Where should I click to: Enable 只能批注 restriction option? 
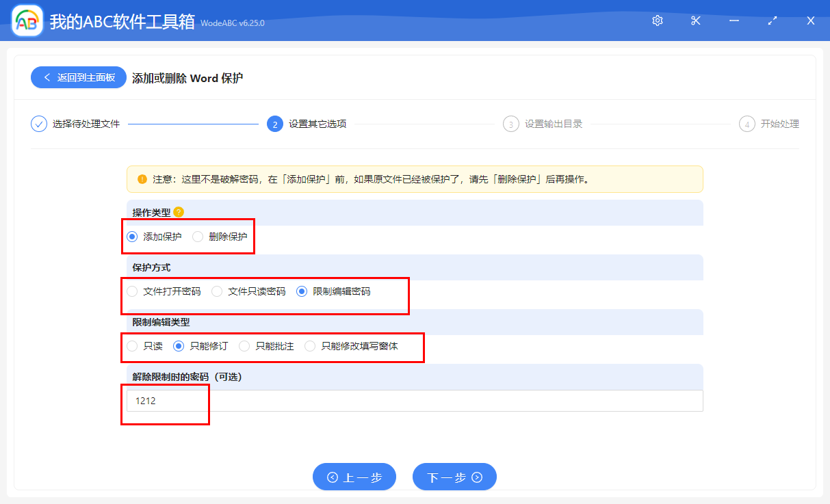[x=244, y=346]
